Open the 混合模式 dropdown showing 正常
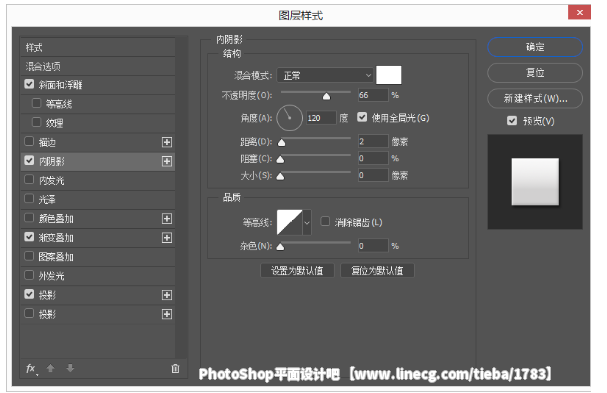The width and height of the screenshot is (607, 393). point(325,75)
